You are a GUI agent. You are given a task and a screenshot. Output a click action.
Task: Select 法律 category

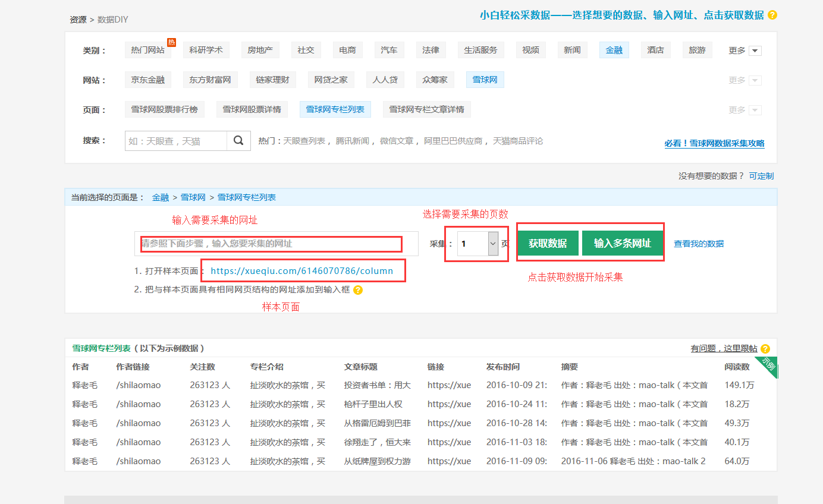[431, 50]
